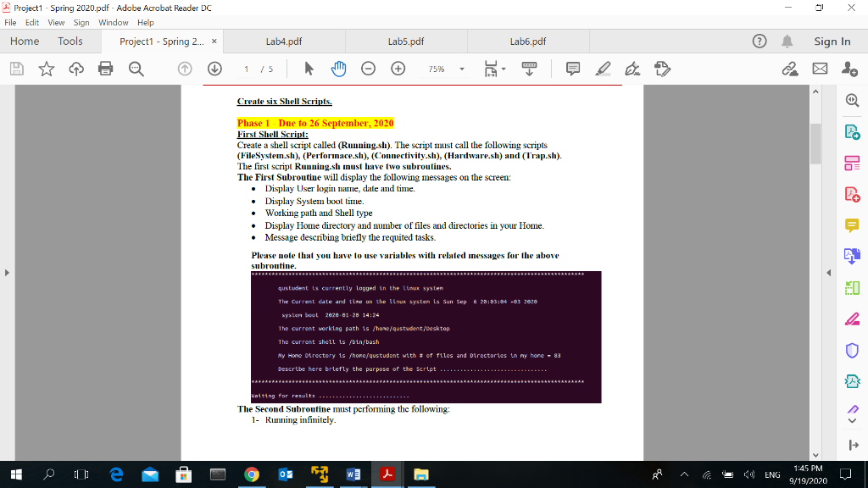Select the Hand pan tool
This screenshot has width=868, height=488.
click(337, 69)
